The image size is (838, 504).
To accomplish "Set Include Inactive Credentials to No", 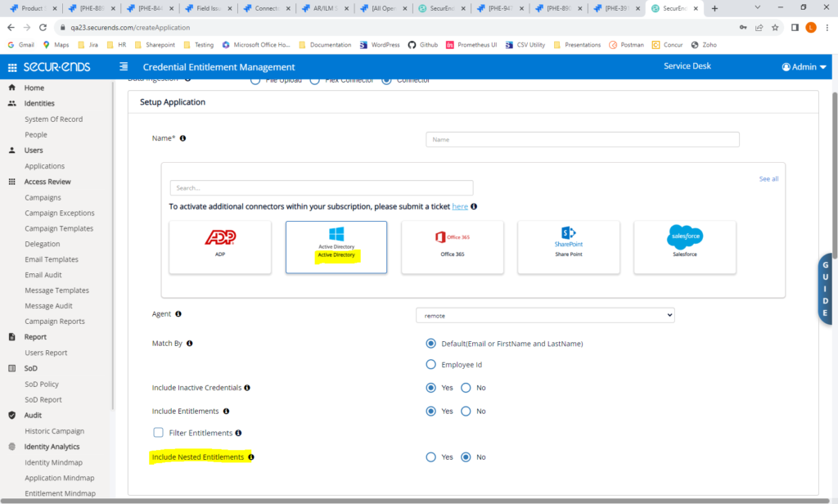I will click(466, 388).
